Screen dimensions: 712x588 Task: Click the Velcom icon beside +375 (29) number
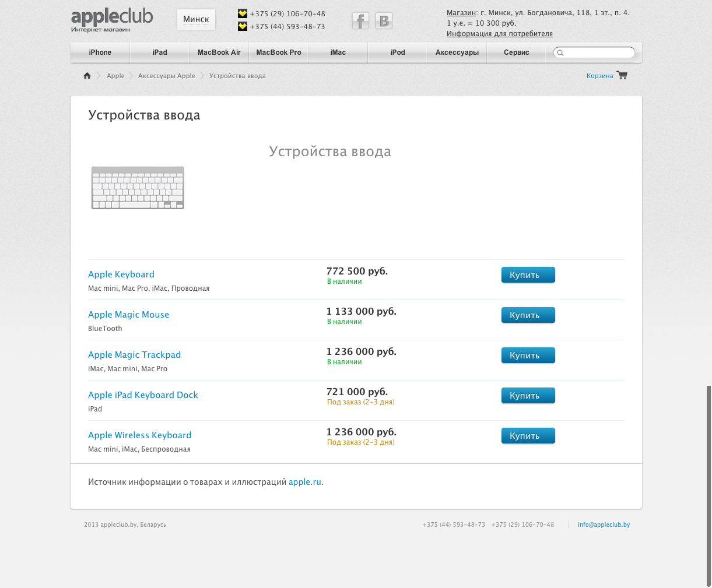(243, 13)
